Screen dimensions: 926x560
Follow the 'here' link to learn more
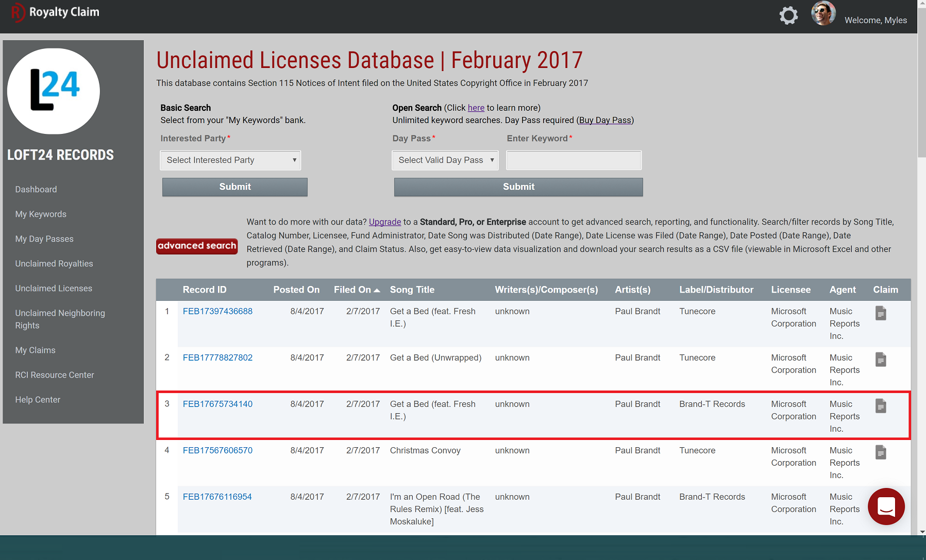click(476, 108)
